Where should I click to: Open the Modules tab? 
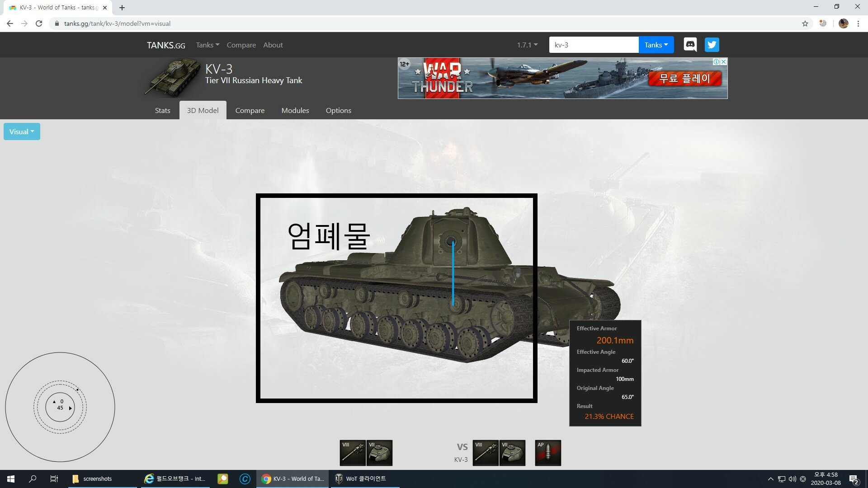point(295,110)
